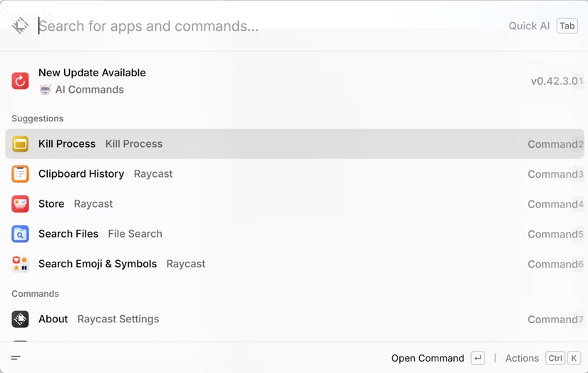Choose the Search Files command

[x=285, y=234]
